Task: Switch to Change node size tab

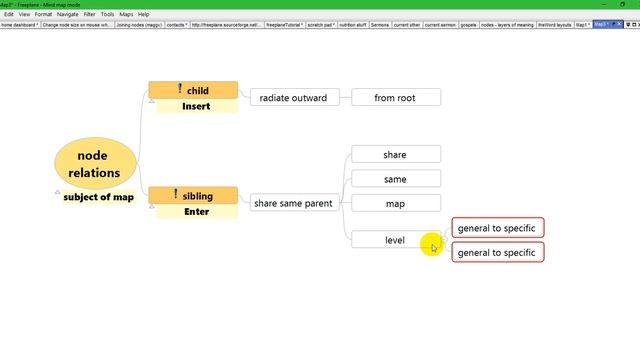Action: [77, 25]
